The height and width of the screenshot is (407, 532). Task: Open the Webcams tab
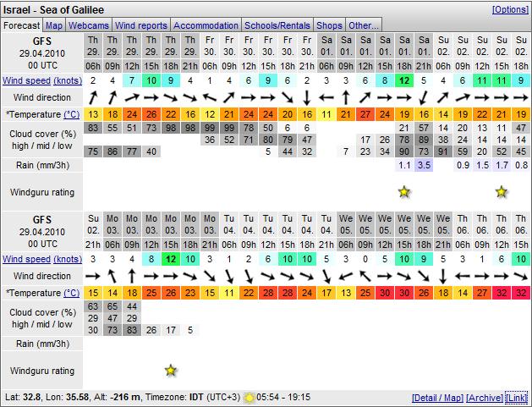89,25
